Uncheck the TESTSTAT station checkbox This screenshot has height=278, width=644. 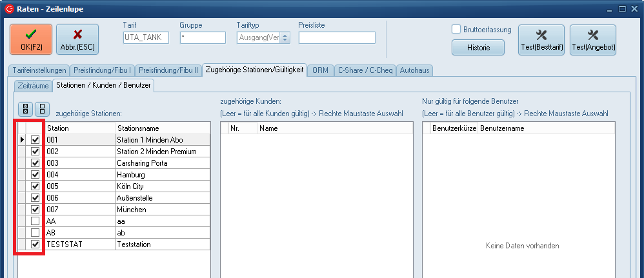(x=35, y=244)
